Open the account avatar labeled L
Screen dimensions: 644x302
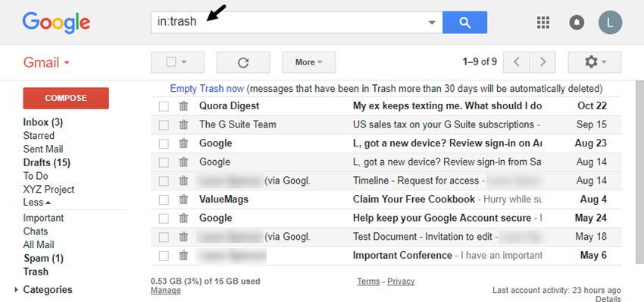(x=610, y=22)
